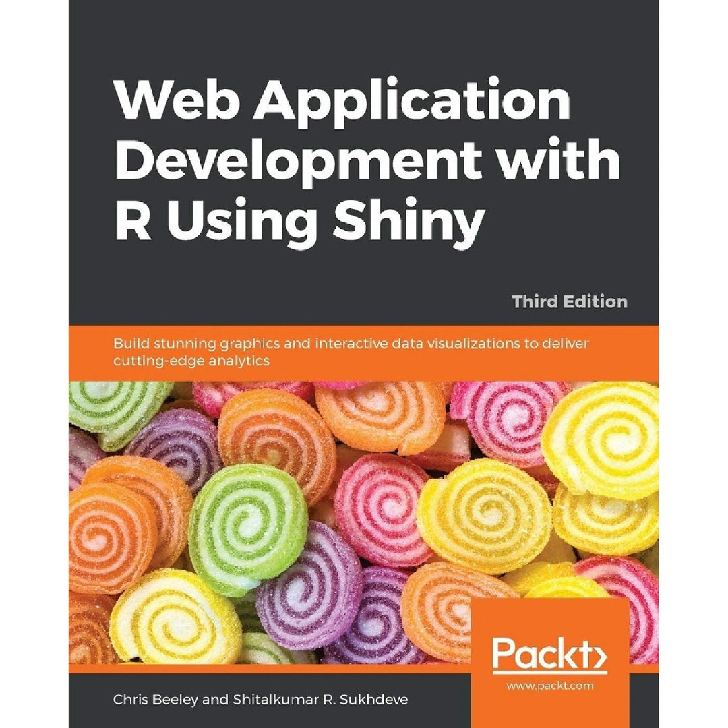Click the www.packt.com web address
Screen dimensions: 728x728
pyautogui.click(x=550, y=686)
